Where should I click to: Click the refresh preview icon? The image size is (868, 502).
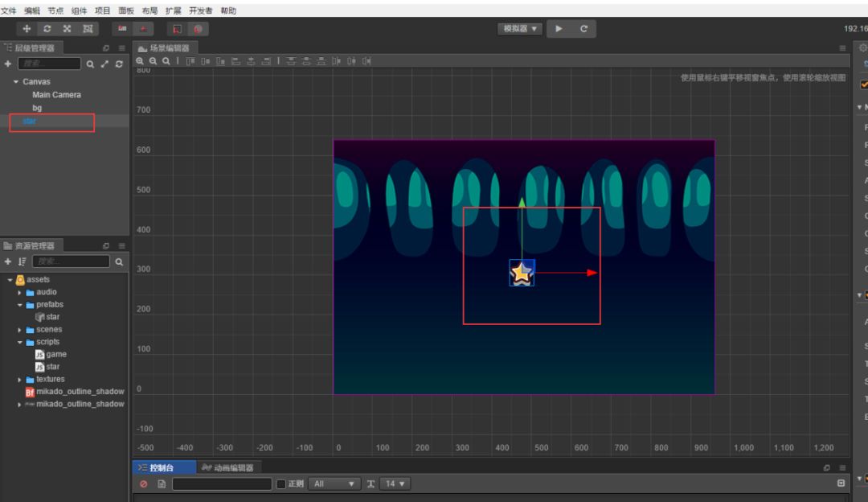583,29
